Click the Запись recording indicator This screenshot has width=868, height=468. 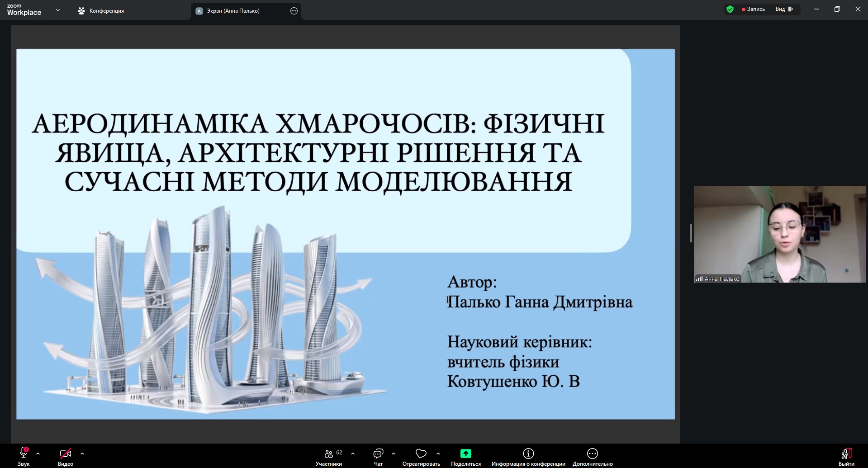(x=753, y=9)
